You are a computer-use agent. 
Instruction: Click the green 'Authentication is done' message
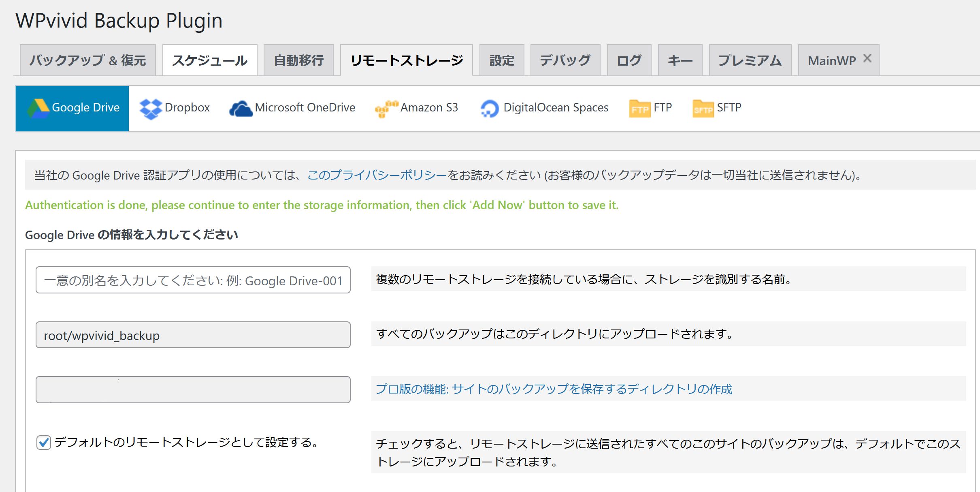(322, 205)
